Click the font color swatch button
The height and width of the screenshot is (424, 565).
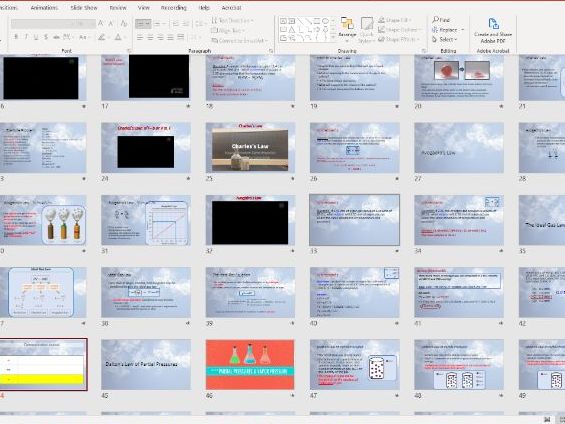(118, 37)
